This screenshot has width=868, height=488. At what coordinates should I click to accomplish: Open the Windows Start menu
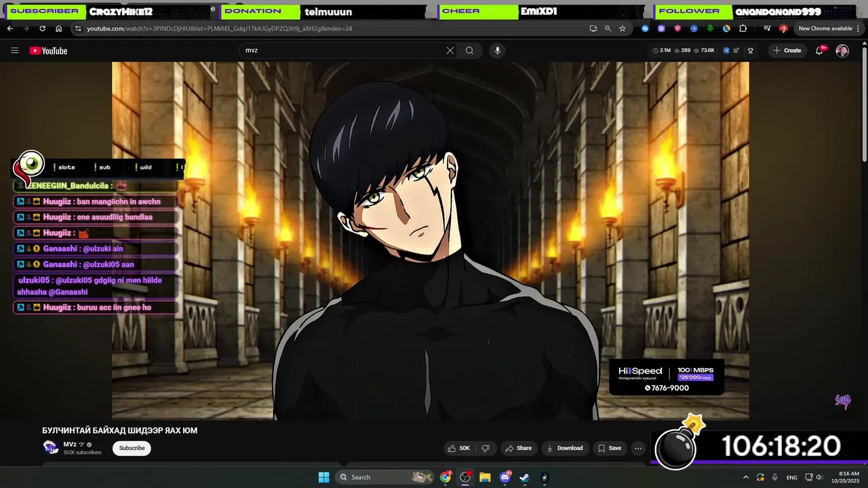[x=323, y=477]
